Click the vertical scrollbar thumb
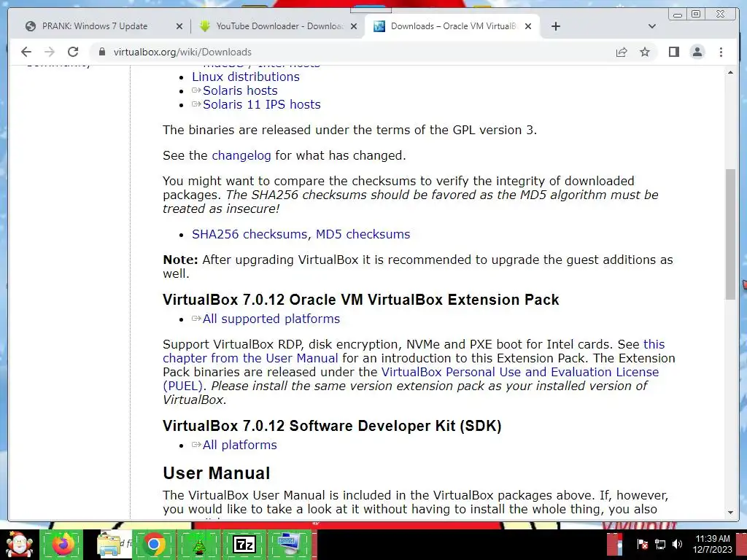Screen dimensions: 747x560 [730, 234]
